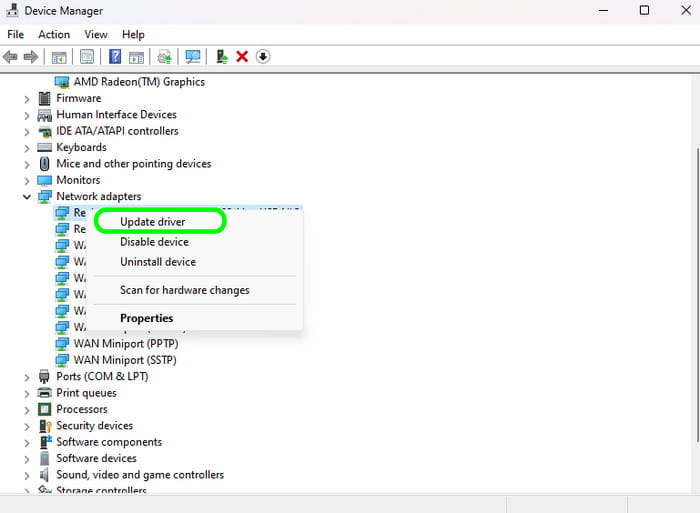Select AMD Radeon(TM) Graphics device

coord(139,82)
